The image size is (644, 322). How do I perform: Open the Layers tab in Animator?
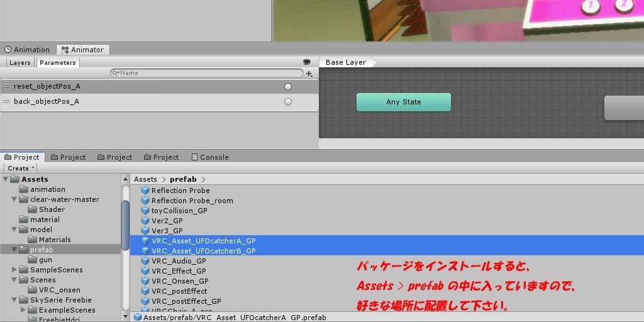coord(19,63)
